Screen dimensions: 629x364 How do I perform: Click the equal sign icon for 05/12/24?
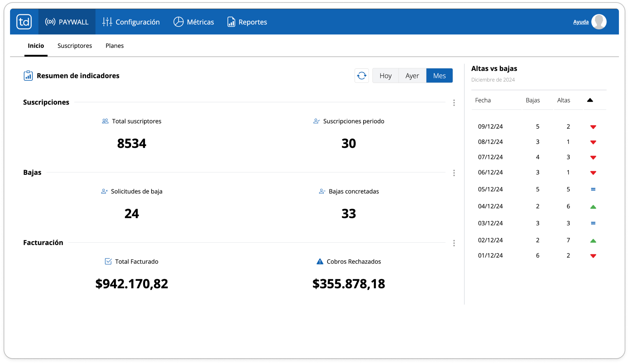pyautogui.click(x=593, y=189)
